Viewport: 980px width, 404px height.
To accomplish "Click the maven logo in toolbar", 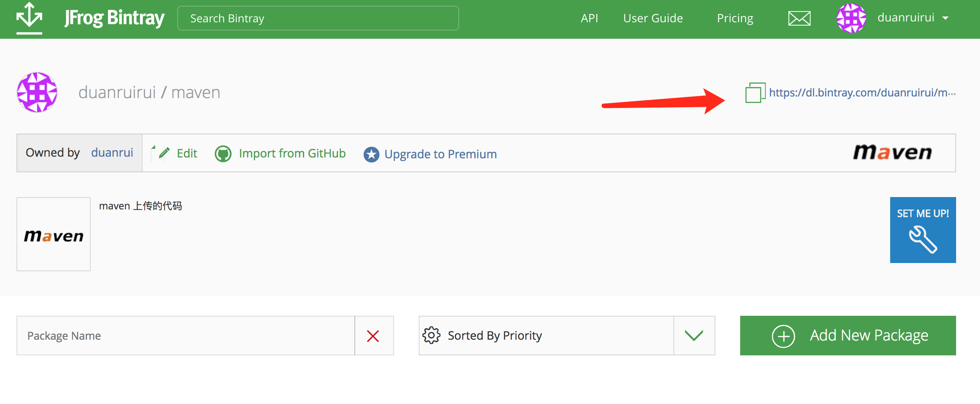I will coord(892,152).
